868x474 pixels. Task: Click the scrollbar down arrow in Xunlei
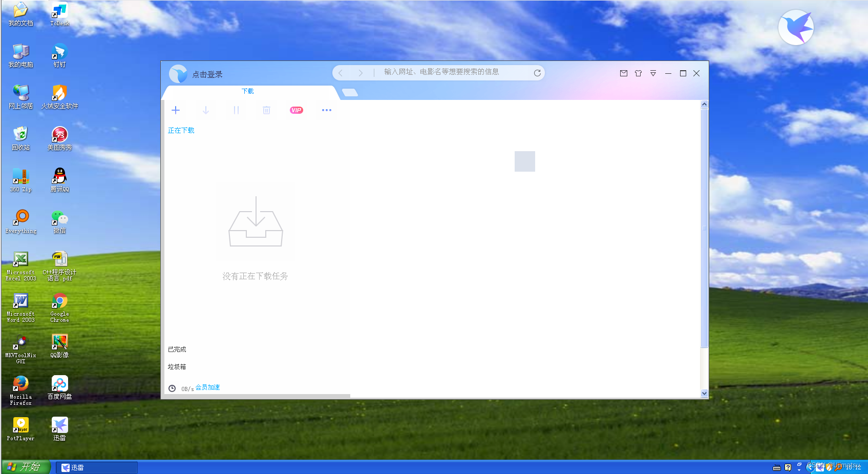tap(704, 393)
